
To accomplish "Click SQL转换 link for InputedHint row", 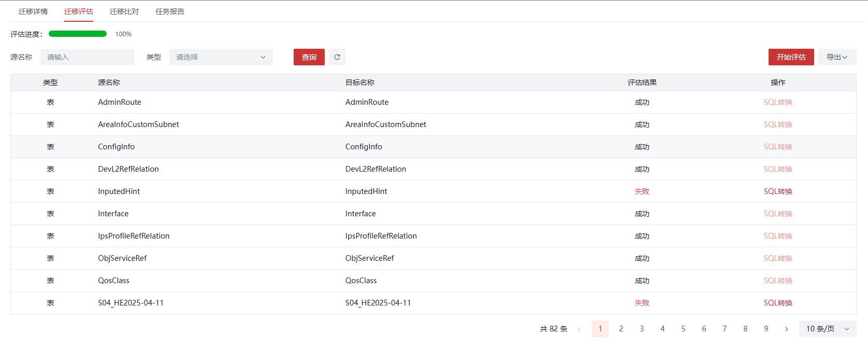I will point(777,191).
